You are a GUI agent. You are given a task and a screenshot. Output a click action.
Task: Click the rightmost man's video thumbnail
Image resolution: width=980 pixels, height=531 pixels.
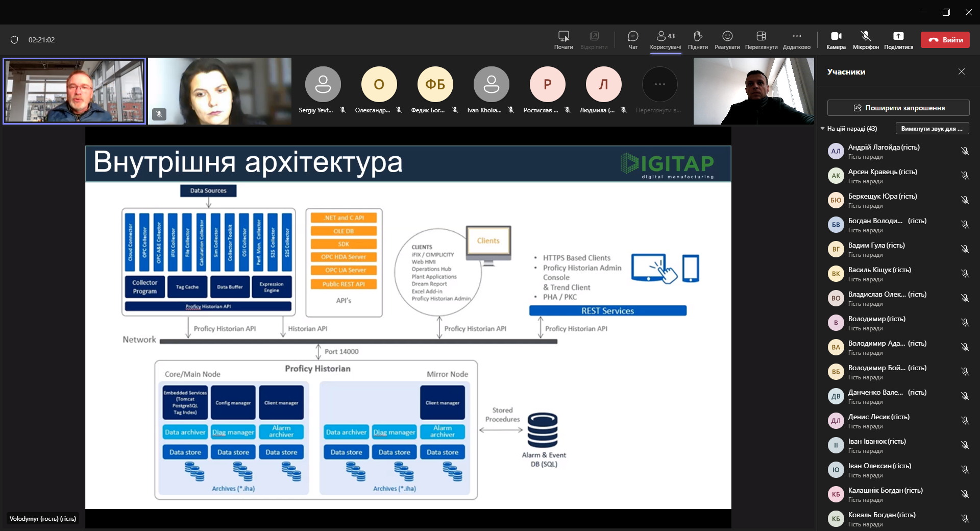[x=753, y=91]
